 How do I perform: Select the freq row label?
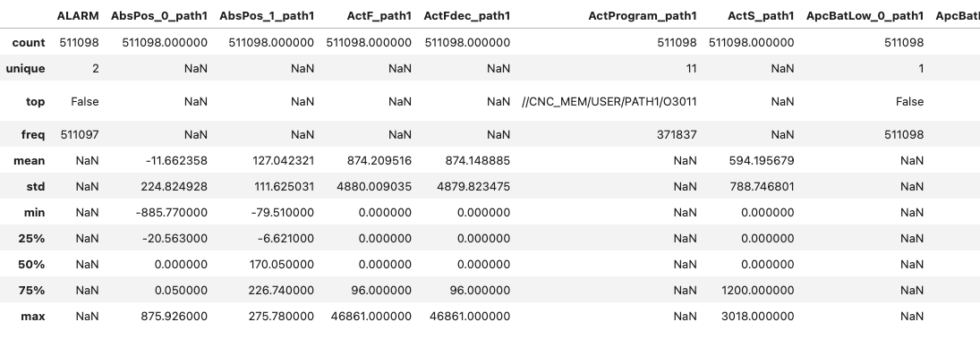(32, 134)
